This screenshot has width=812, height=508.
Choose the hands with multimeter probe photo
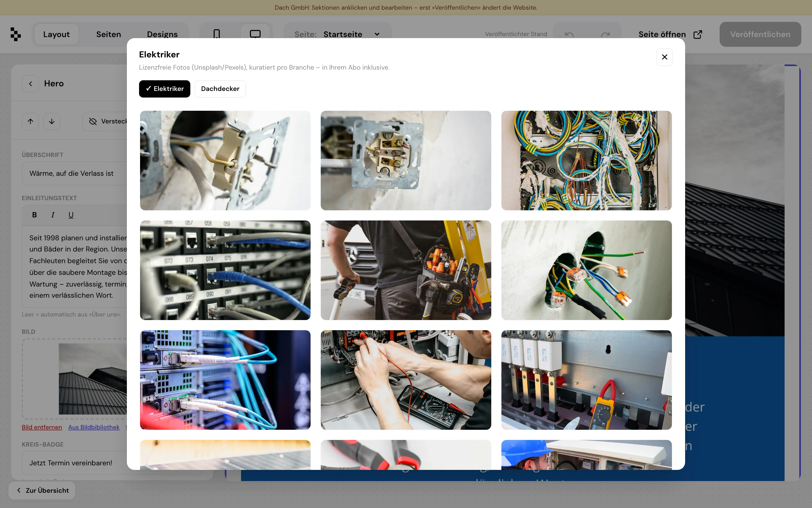pos(406,380)
